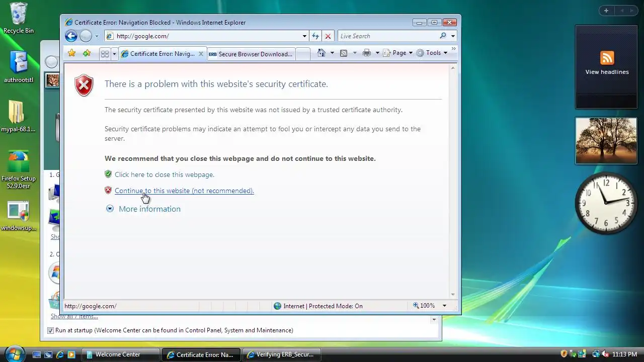Open the Page menu
Image resolution: width=644 pixels, height=362 pixels.
(x=398, y=53)
